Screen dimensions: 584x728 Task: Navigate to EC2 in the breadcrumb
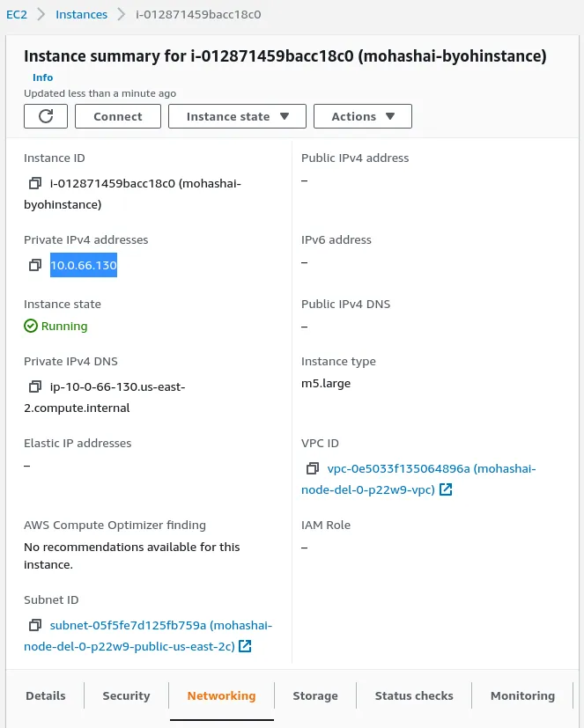click(x=17, y=15)
